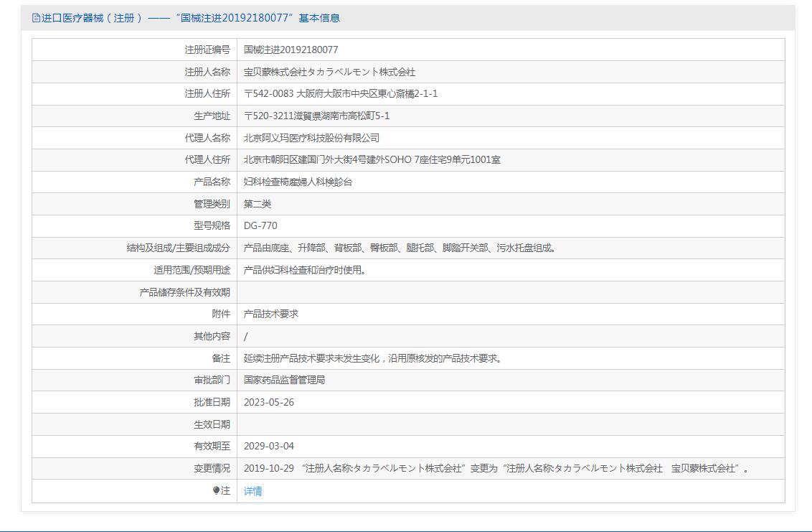Select registration number 国械注进20192180077 value
This screenshot has height=532, width=812.
pyautogui.click(x=291, y=50)
